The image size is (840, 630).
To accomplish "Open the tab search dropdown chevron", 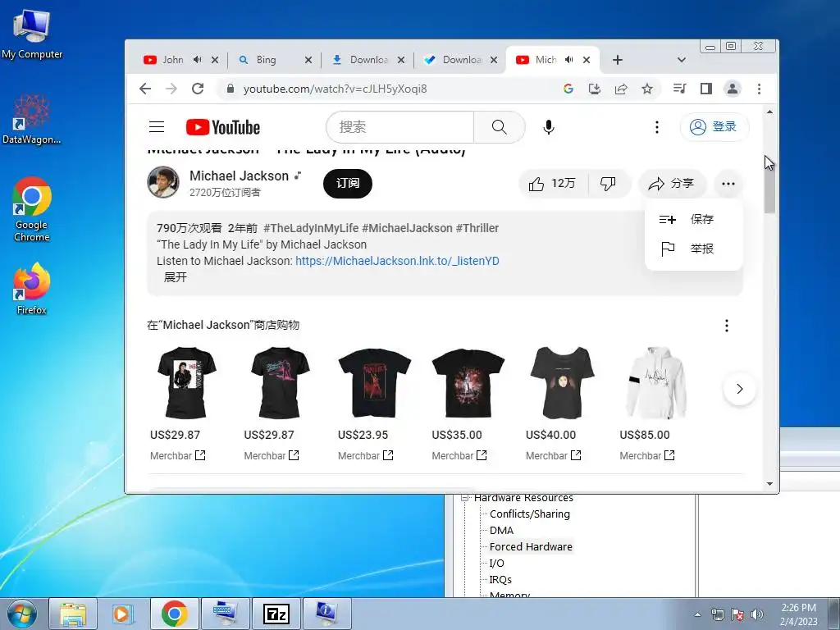I will point(682,60).
